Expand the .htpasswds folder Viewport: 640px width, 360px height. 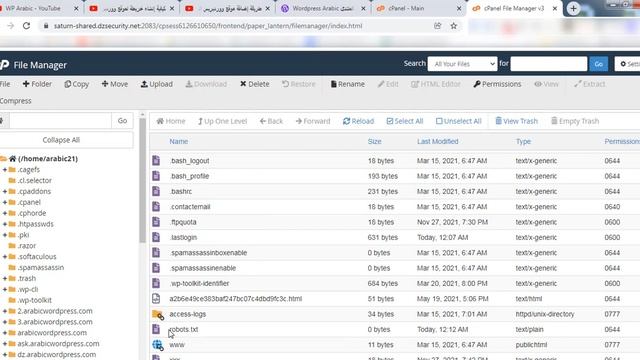[x=5, y=224]
